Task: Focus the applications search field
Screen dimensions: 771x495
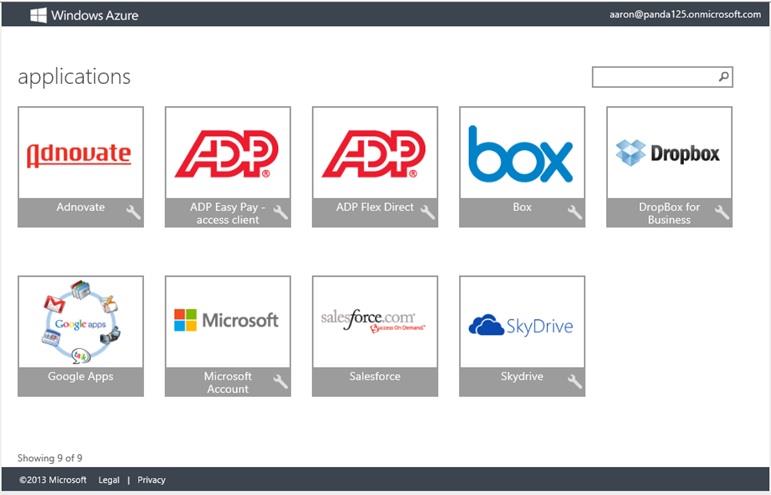Action: tap(662, 77)
